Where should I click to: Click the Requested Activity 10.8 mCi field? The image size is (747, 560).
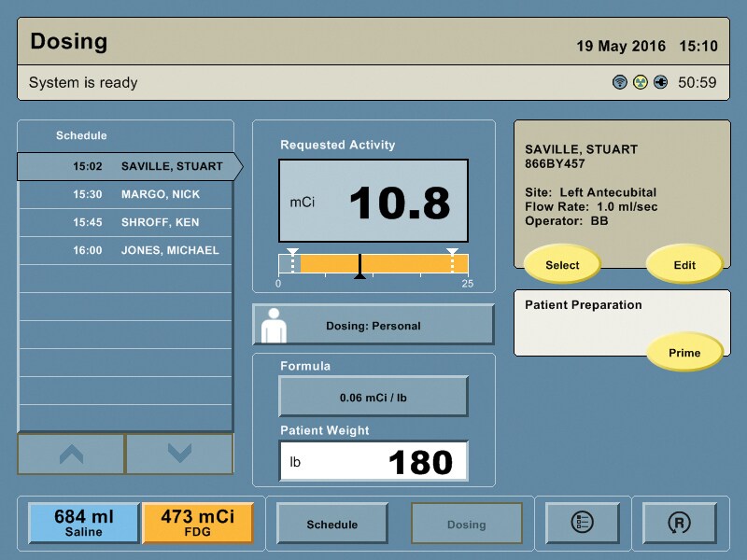tap(373, 201)
